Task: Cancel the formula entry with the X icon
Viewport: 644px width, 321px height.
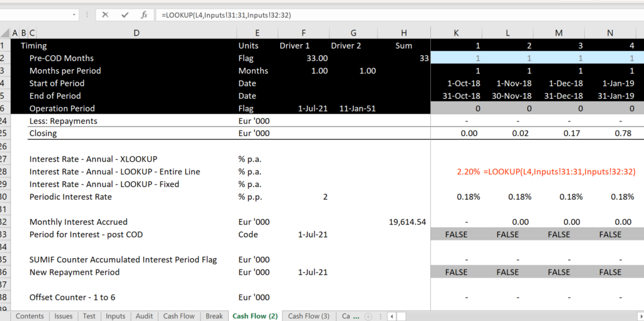Action: (x=105, y=14)
